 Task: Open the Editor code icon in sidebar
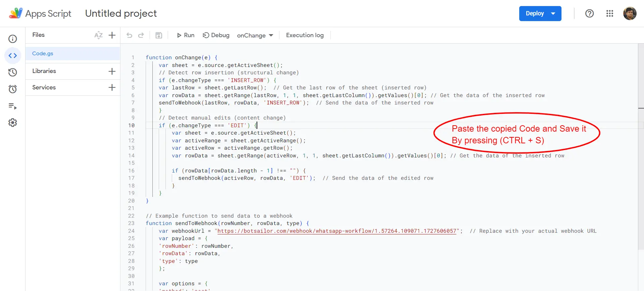[x=13, y=56]
